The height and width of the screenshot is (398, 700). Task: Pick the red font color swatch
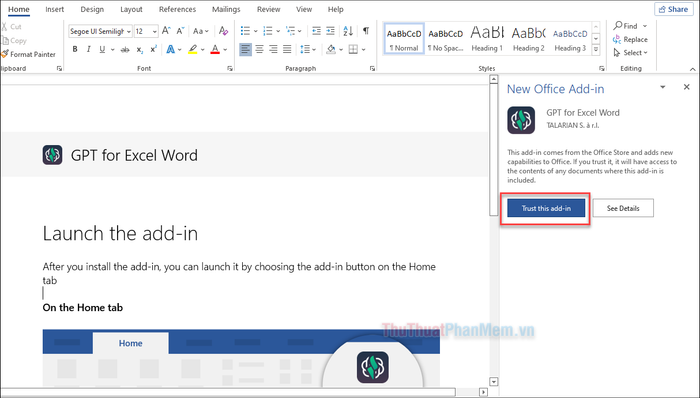[215, 50]
